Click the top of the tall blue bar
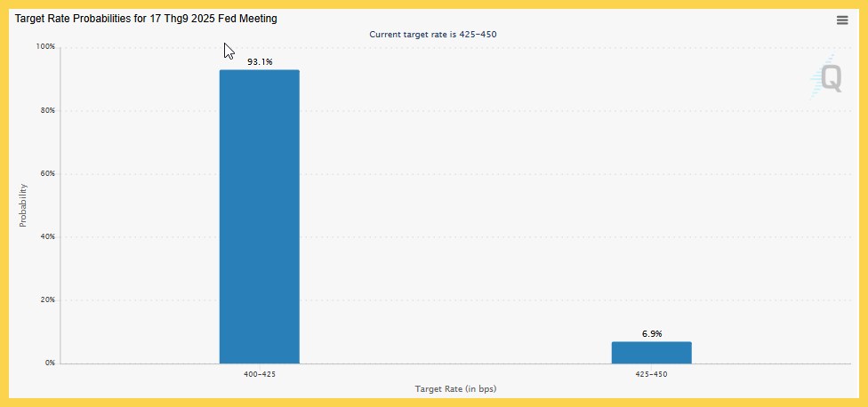868x407 pixels. tap(260, 72)
